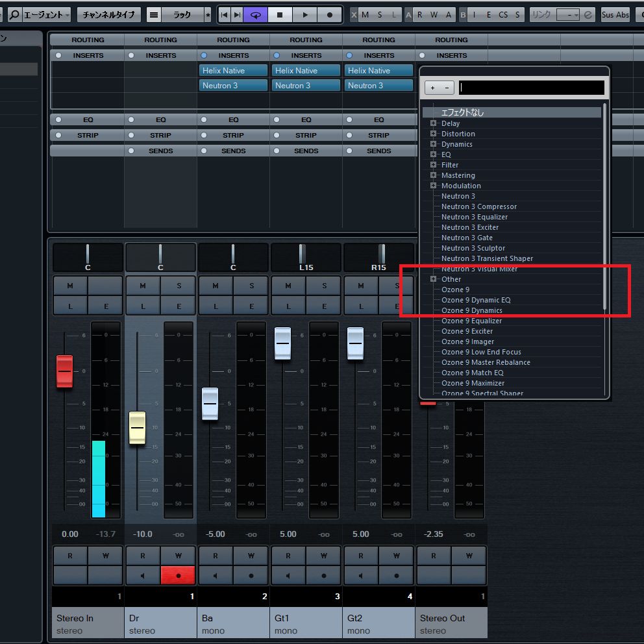Image resolution: width=644 pixels, height=644 pixels.
Task: Toggle Listen L on Stereo In channel
Action: coord(70,306)
